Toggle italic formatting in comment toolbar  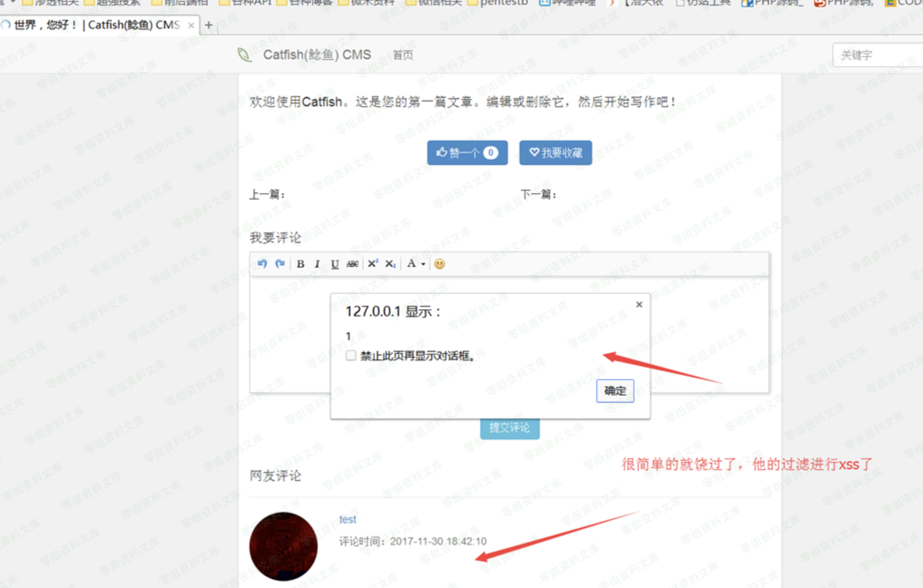click(317, 264)
